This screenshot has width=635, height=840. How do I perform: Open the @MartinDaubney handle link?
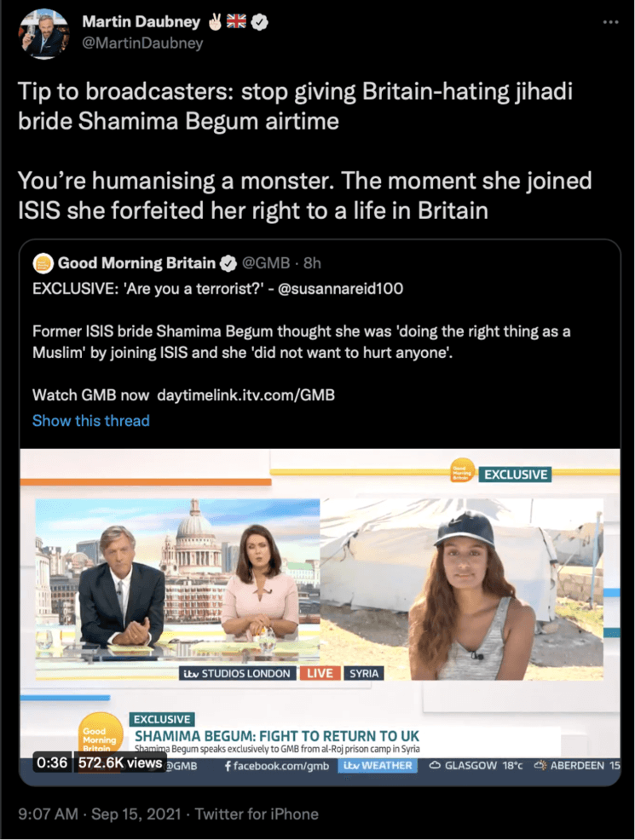pyautogui.click(x=142, y=43)
